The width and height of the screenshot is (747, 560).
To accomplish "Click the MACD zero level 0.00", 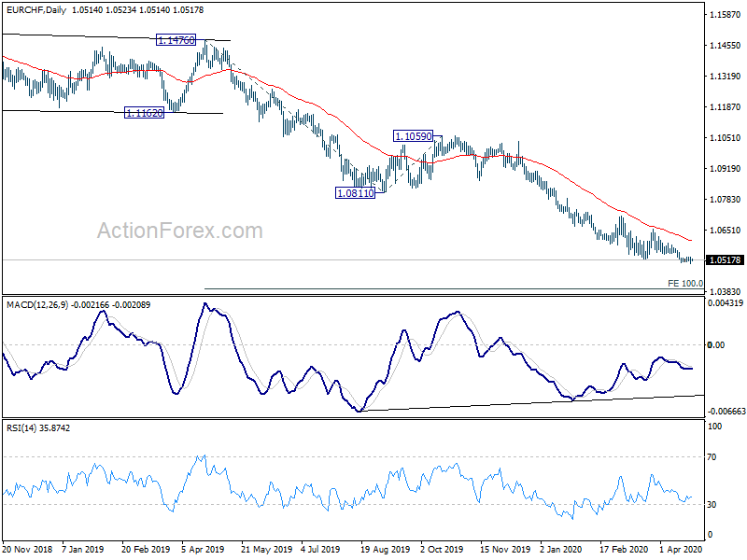I will pos(716,344).
